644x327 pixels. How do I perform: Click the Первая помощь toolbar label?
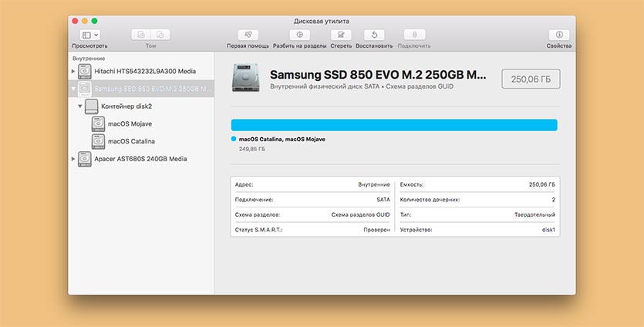coord(248,46)
